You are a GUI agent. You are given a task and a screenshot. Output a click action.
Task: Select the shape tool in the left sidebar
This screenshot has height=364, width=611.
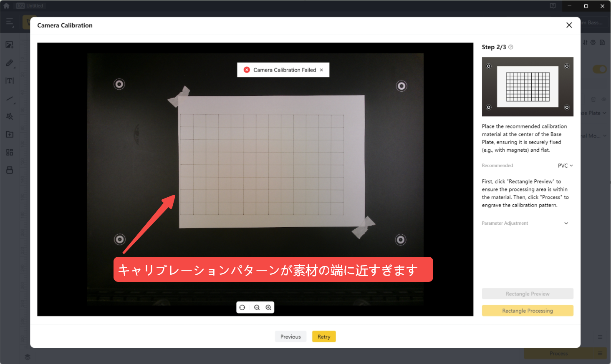[x=10, y=116]
